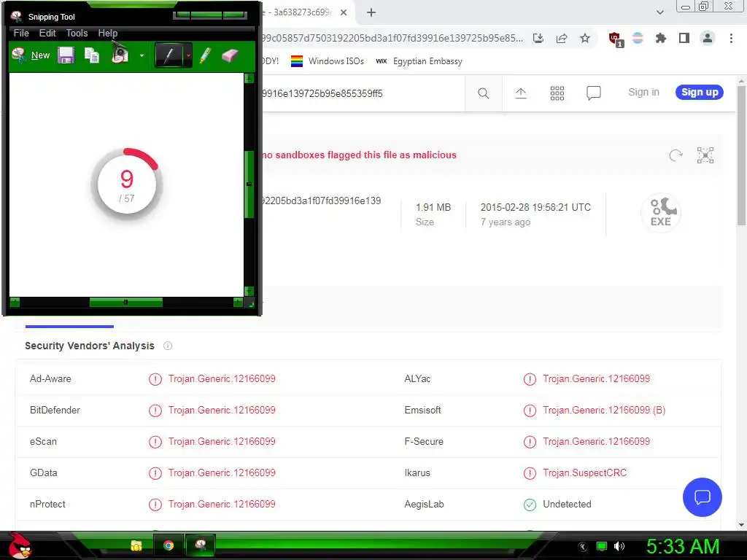Click the VirusTotal upload file icon
Viewport: 747px width, 560px height.
tap(521, 93)
